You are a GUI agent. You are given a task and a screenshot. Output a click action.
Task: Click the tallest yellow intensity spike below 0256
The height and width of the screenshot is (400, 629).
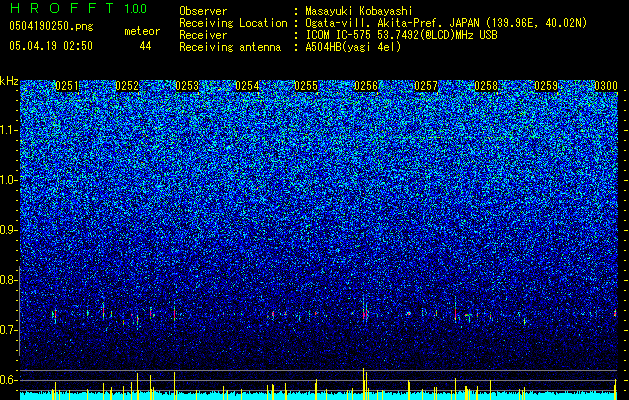pyautogui.click(x=363, y=384)
